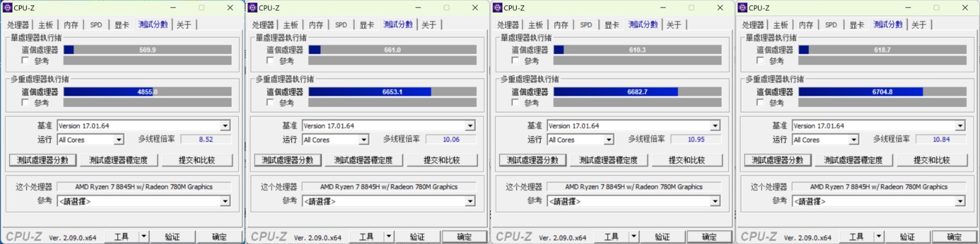Click 提交和比較 in the 10.84 window
The image size is (980, 244).
point(932,160)
